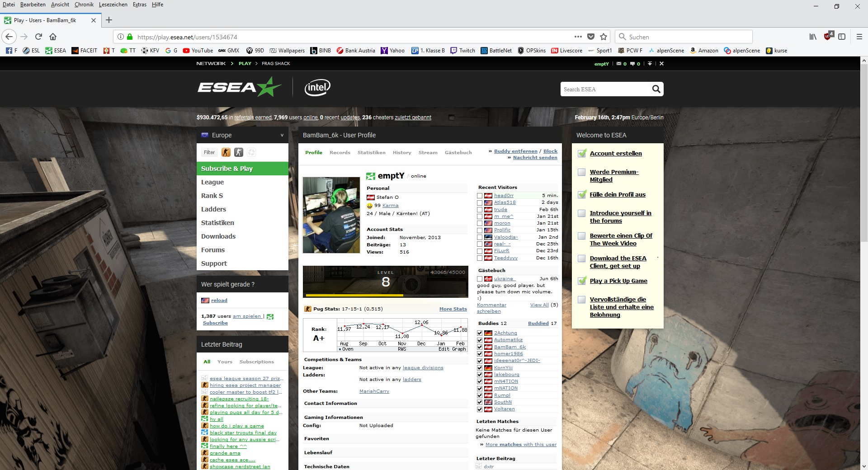Reload the current browser page

(x=38, y=37)
